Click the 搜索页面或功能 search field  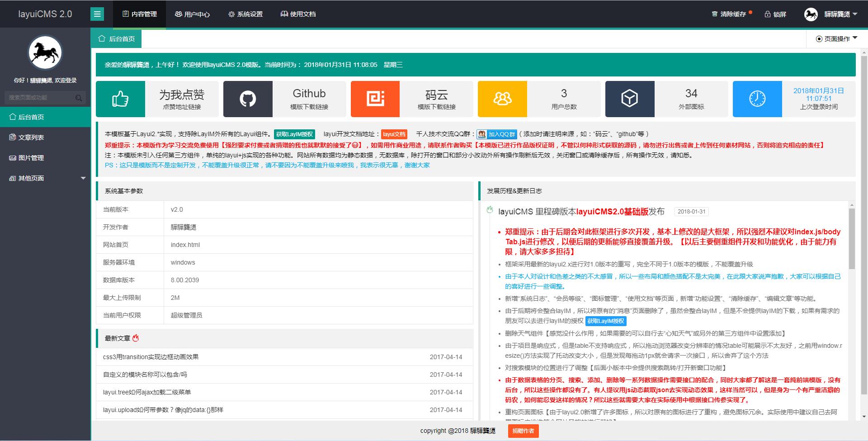pyautogui.click(x=41, y=97)
